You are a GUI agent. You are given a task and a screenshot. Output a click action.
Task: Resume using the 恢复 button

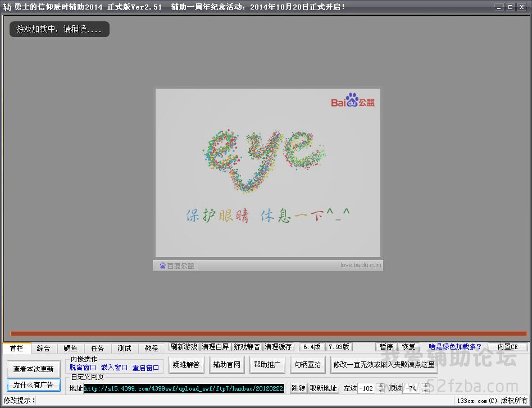pyautogui.click(x=408, y=347)
